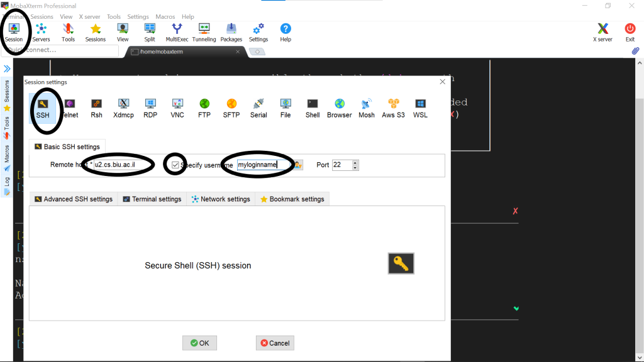
Task: Choose SFTP session type
Action: 231,108
